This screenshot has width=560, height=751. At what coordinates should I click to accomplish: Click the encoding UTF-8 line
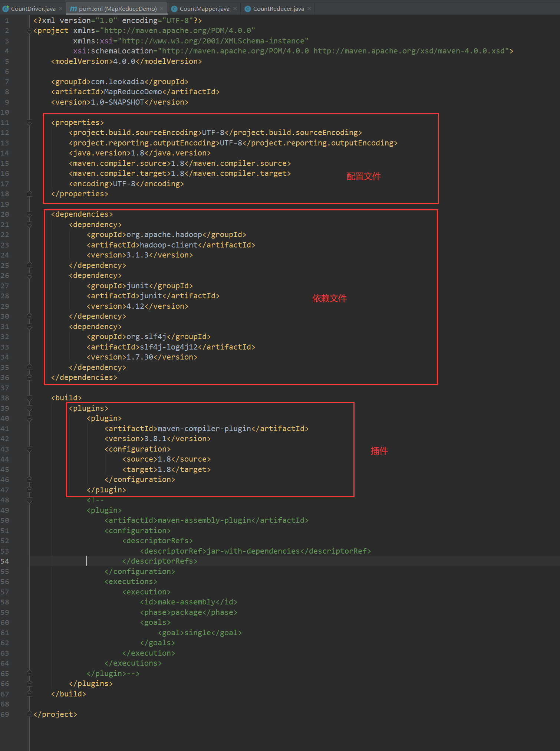pyautogui.click(x=126, y=184)
